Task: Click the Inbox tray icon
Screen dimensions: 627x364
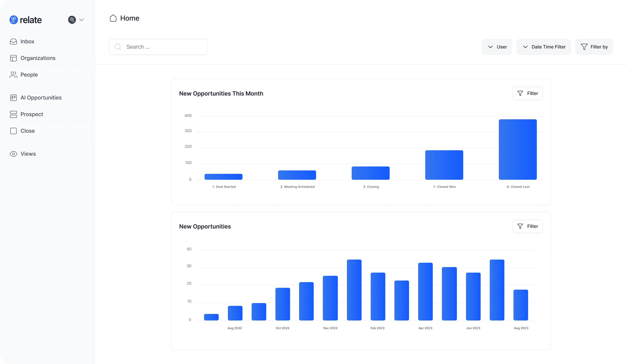Action: click(13, 42)
